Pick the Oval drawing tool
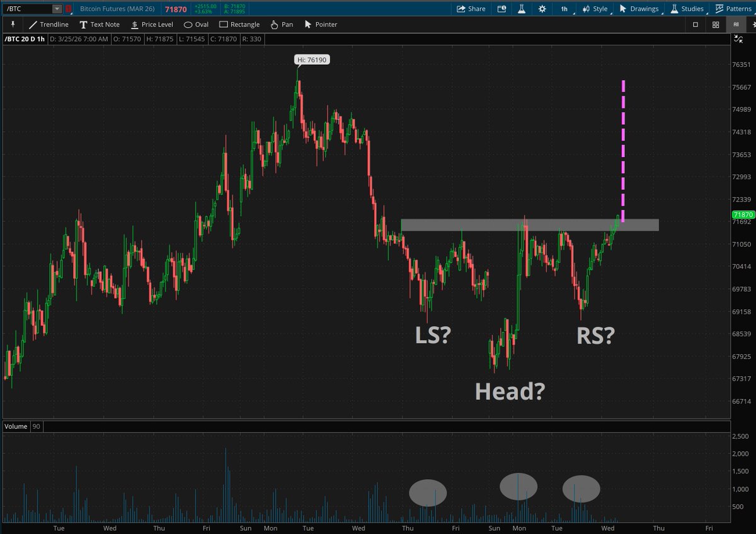The height and width of the screenshot is (534, 756). [196, 25]
